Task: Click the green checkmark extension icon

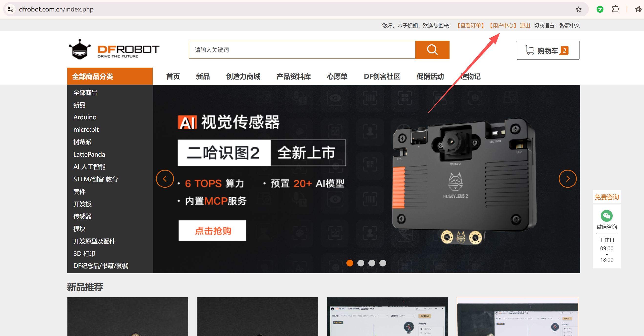Action: click(x=600, y=9)
